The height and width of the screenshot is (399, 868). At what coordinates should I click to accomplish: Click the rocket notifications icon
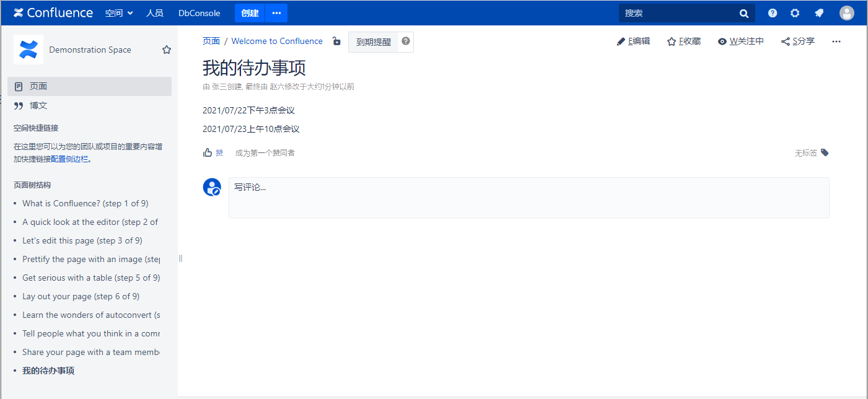pos(819,13)
